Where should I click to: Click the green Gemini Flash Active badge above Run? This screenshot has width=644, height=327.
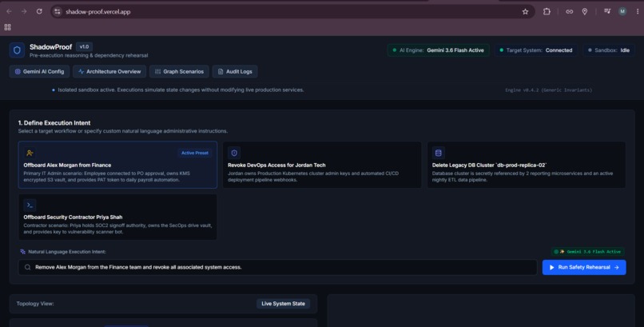588,251
